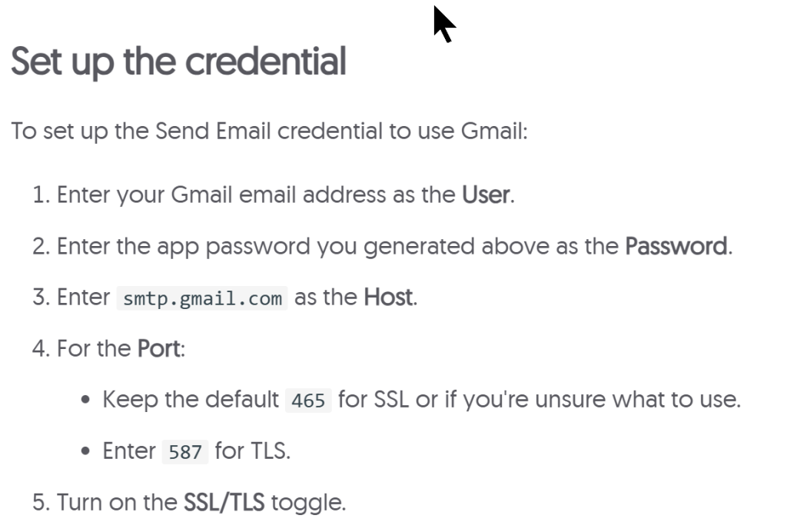Click the bold "SSL/TLS" text
Image resolution: width=787 pixels, height=532 pixels.
click(224, 503)
